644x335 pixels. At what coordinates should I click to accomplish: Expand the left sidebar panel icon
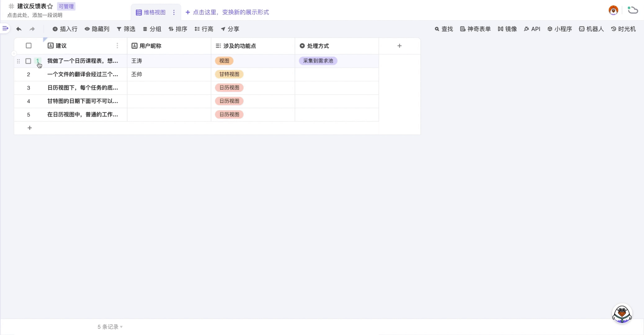pyautogui.click(x=5, y=29)
